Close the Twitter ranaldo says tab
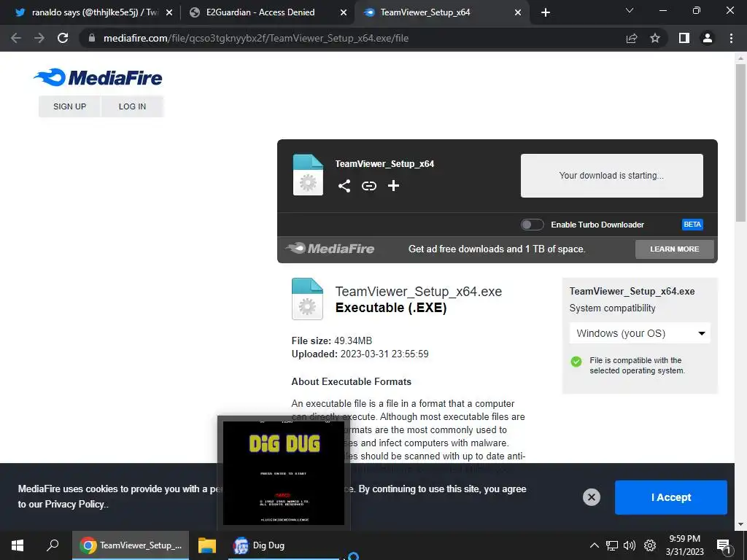The width and height of the screenshot is (747, 560). click(169, 12)
